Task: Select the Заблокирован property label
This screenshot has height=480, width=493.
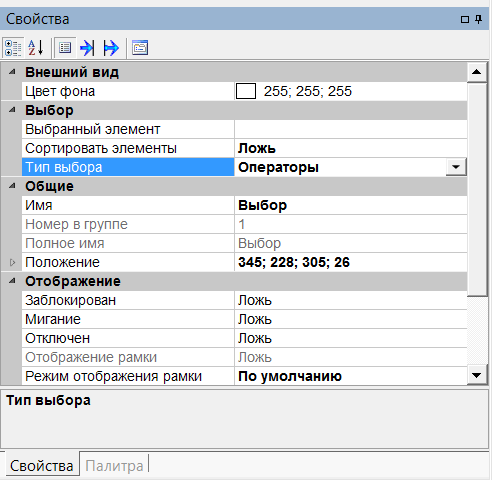Action: (128, 300)
